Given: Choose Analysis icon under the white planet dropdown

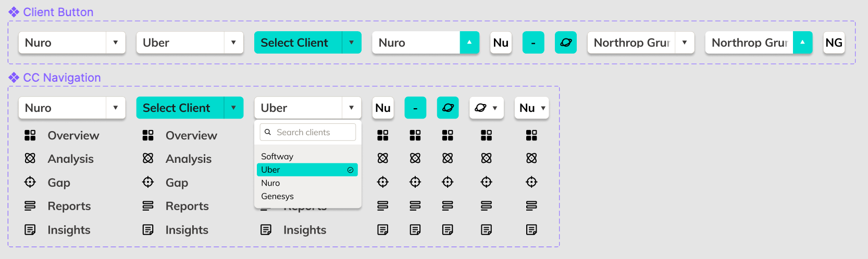Looking at the screenshot, I should [x=487, y=158].
